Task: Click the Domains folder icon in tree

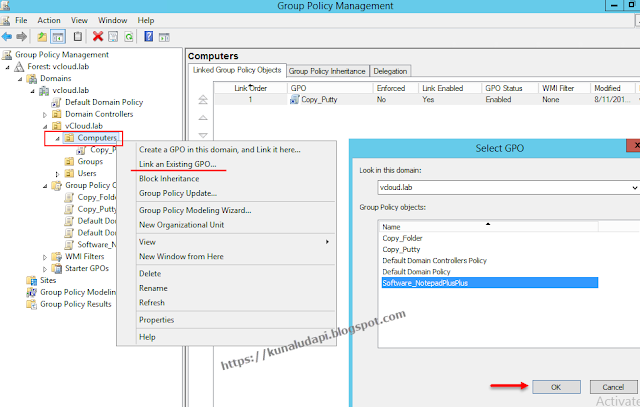Action: pyautogui.click(x=31, y=78)
